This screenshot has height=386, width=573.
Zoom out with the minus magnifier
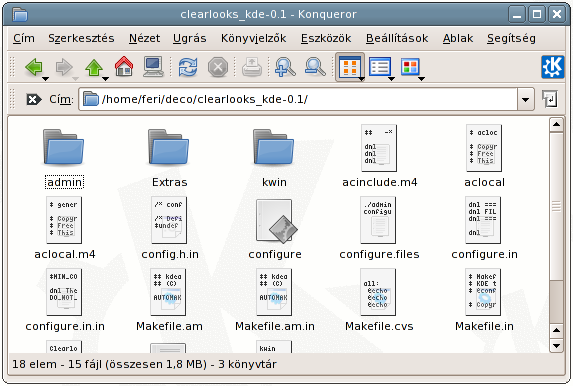(x=315, y=67)
